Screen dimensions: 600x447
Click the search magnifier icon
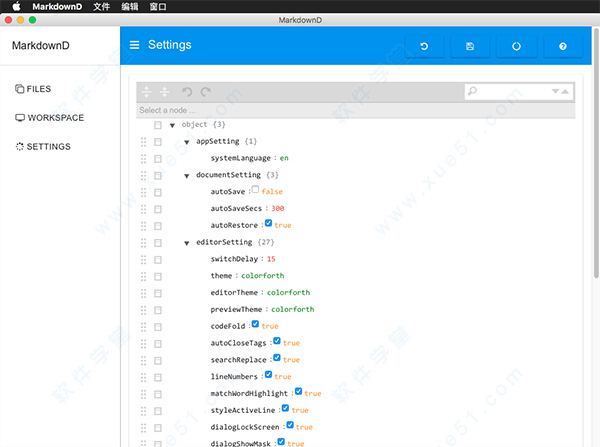click(x=473, y=91)
